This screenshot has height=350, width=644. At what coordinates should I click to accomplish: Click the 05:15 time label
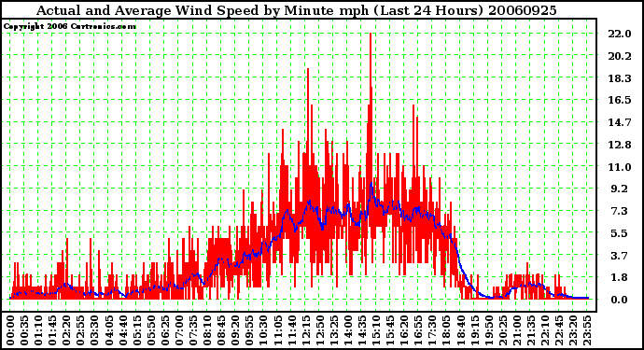pos(136,330)
